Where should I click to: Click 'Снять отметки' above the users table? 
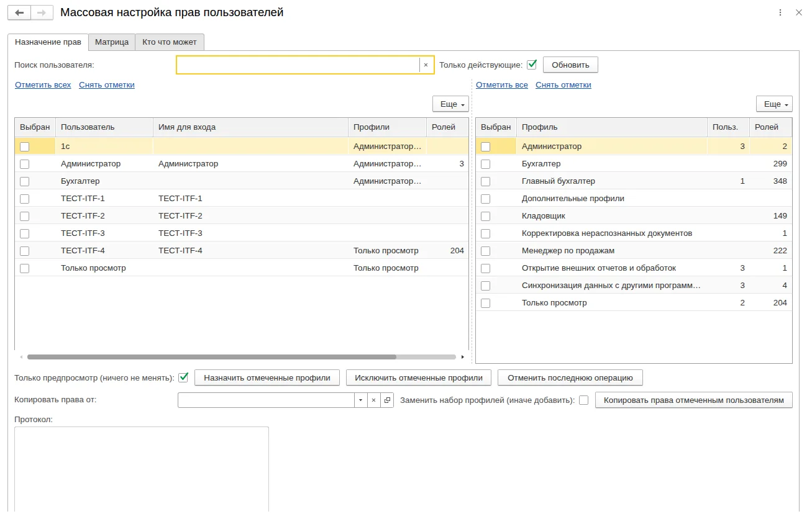click(x=107, y=85)
